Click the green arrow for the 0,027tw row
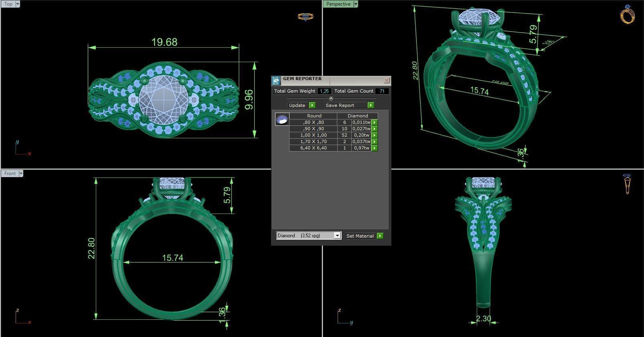 [375, 129]
